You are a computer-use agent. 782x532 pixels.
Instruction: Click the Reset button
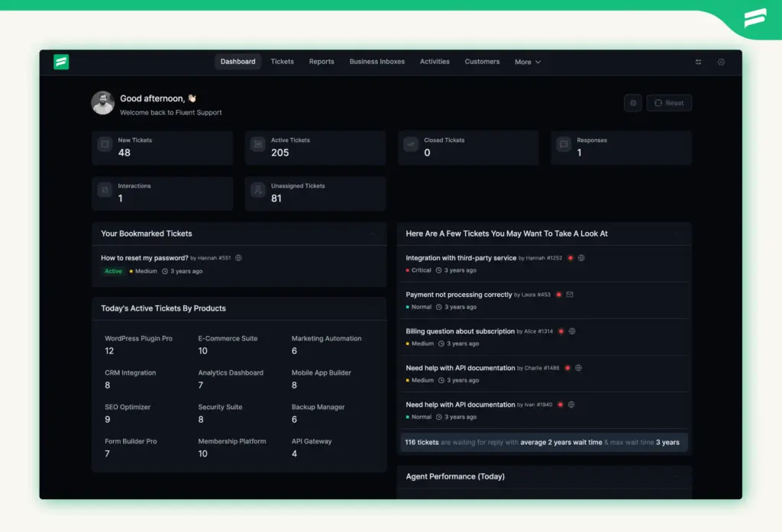pos(669,102)
